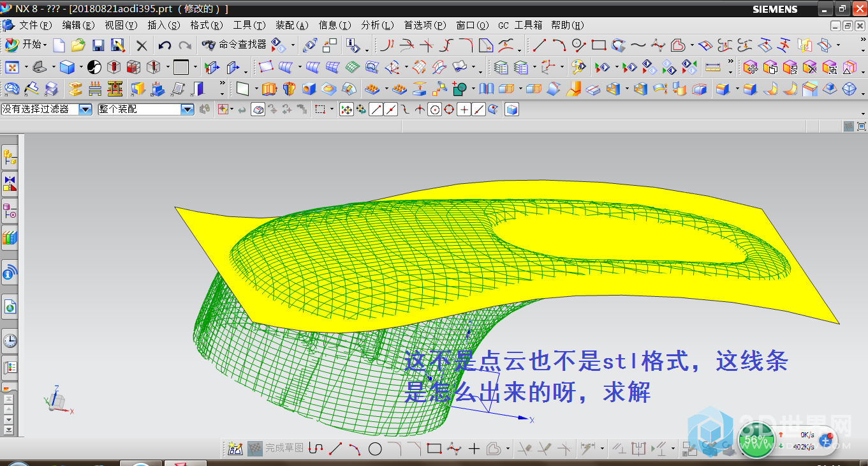The width and height of the screenshot is (868, 466).
Task: Click the sidebar scroll-down arrow button
Action: (9, 419)
